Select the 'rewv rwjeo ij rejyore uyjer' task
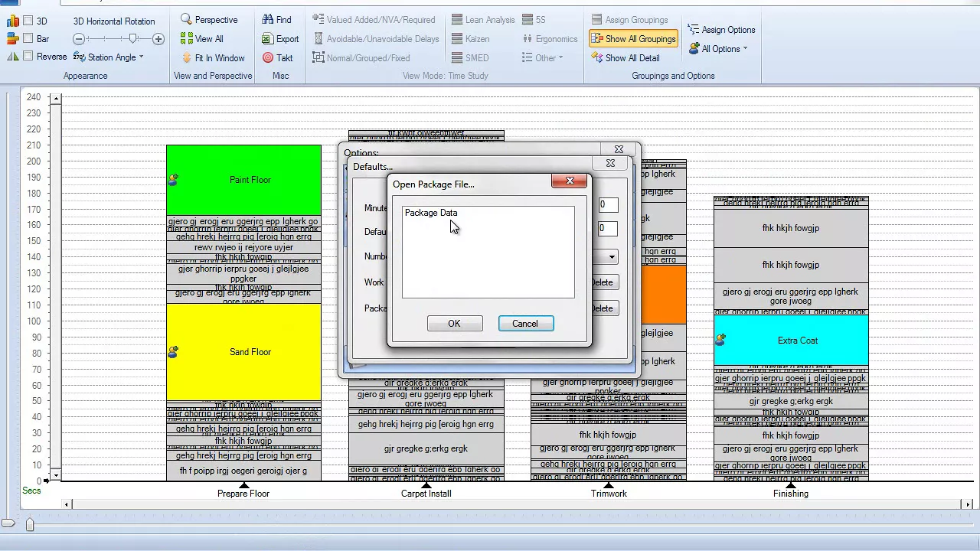Viewport: 980px width, 551px height. pyautogui.click(x=243, y=248)
